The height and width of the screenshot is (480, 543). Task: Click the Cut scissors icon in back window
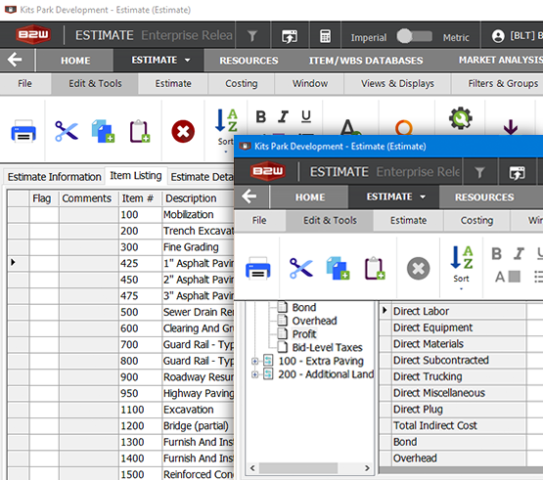(x=66, y=131)
